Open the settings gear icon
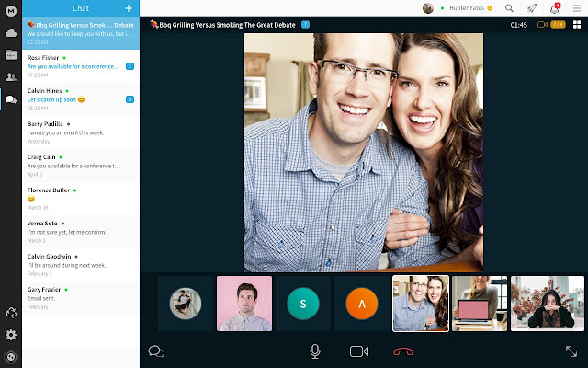The height and width of the screenshot is (368, 588). tap(11, 335)
